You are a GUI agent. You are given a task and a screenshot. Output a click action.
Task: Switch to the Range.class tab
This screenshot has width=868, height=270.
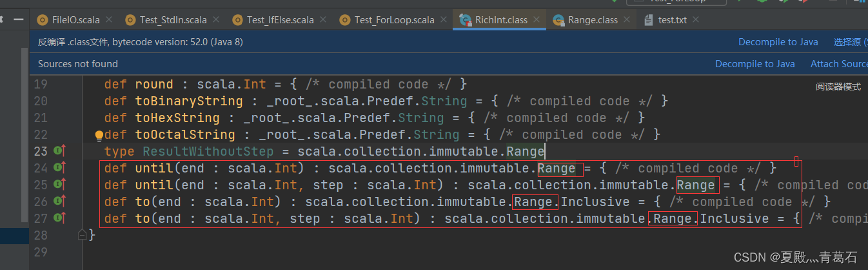591,20
